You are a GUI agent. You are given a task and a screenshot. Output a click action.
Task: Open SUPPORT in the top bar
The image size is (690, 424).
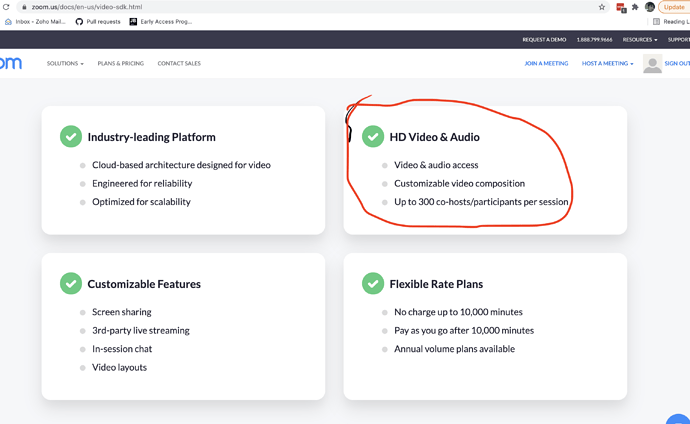[679, 40]
